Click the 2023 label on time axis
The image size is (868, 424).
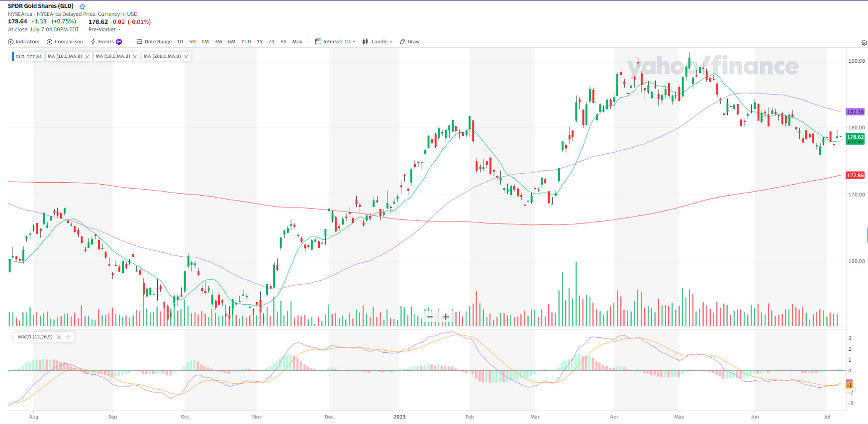pos(399,417)
